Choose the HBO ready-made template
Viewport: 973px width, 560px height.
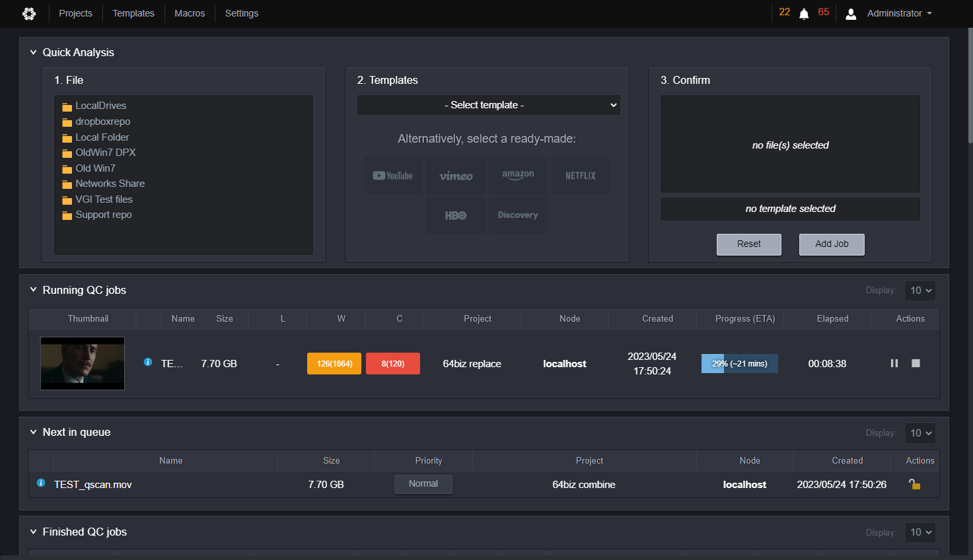(456, 215)
